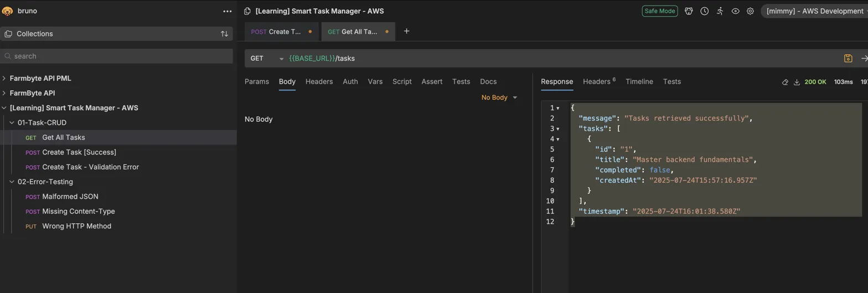Click the Bruno dog logo icon

coord(8,11)
